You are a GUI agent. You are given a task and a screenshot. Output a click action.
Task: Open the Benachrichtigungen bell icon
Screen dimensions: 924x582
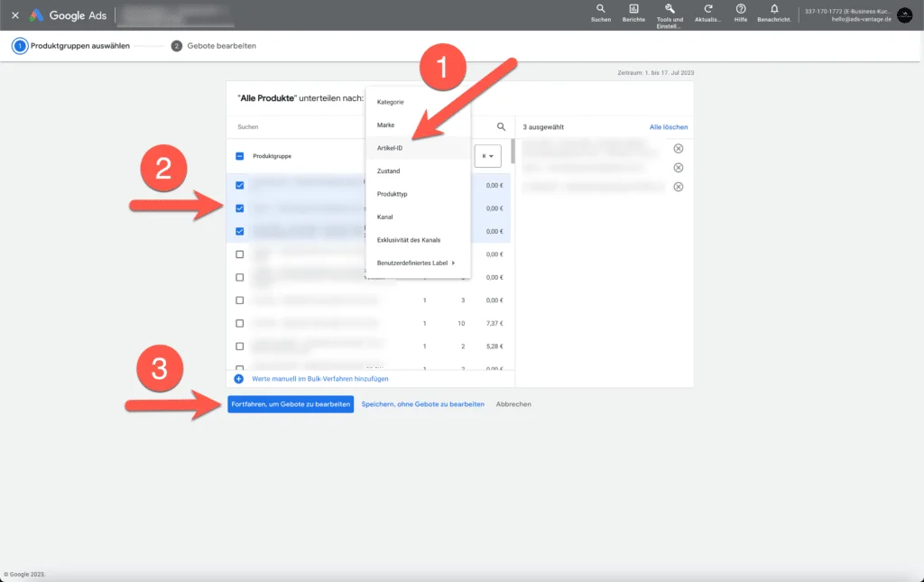(x=774, y=13)
